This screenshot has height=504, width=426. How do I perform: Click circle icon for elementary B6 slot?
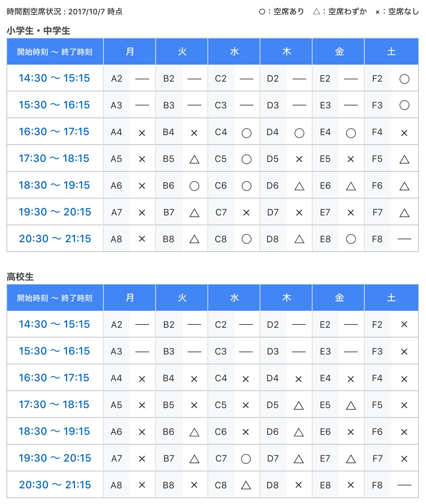pyautogui.click(x=194, y=186)
